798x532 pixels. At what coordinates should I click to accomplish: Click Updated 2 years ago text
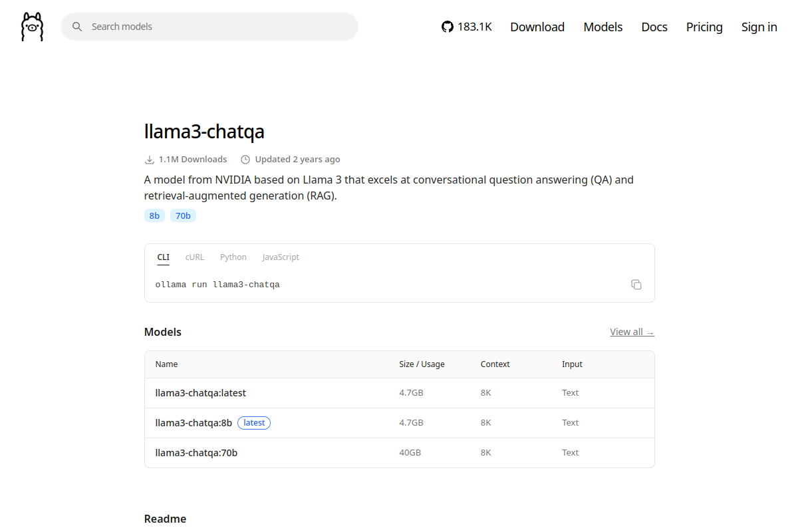[297, 160]
